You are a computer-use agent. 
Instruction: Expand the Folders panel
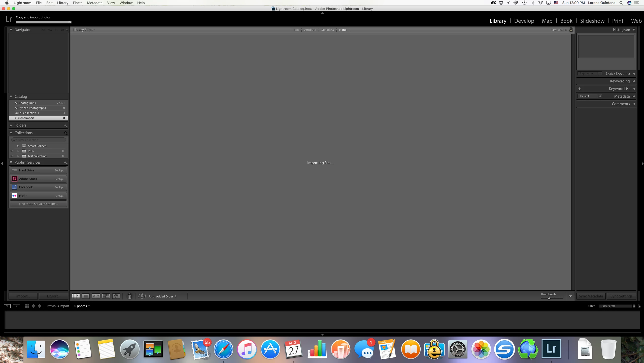11,125
